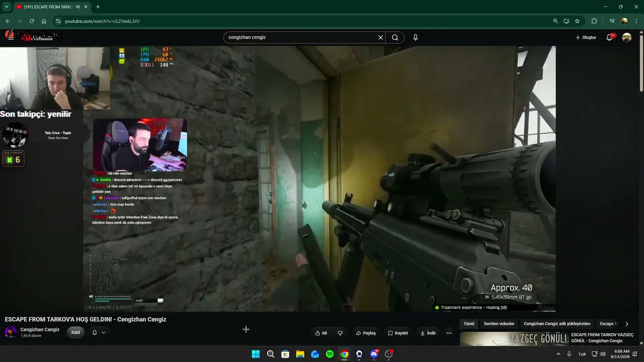Open the Chrome profile avatar
This screenshot has width=644, height=362.
pos(624,21)
